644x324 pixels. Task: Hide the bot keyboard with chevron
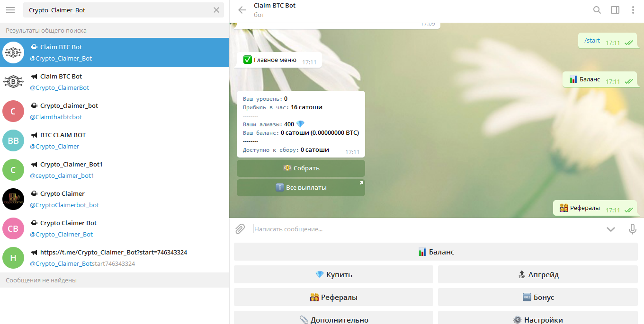point(611,229)
